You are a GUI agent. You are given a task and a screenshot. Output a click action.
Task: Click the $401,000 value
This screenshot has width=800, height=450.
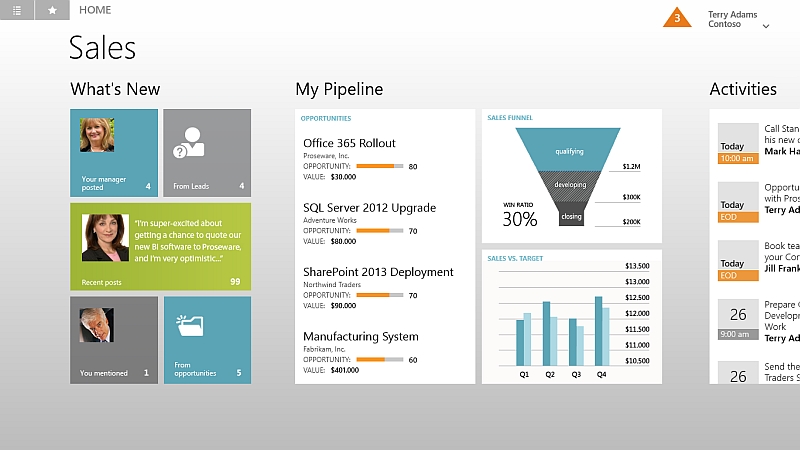[x=344, y=370]
